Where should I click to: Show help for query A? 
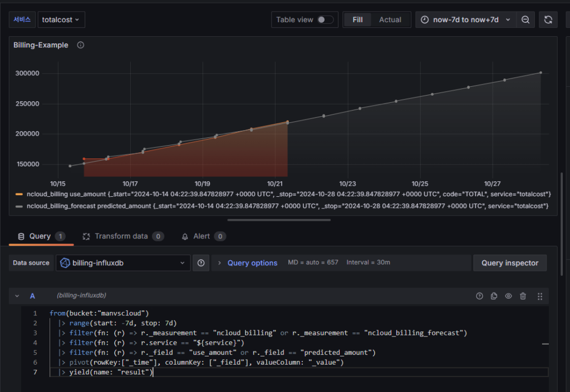[x=479, y=296]
